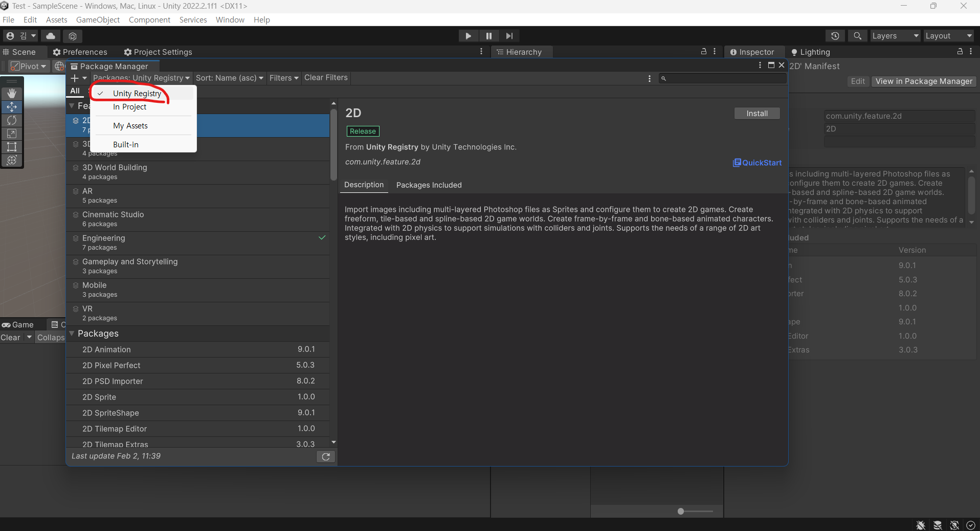Viewport: 980px width, 531px height.
Task: Click the All tab button
Action: click(75, 91)
